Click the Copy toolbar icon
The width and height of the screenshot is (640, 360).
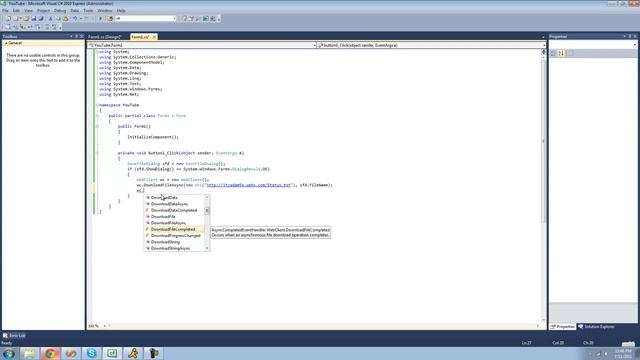58,18
